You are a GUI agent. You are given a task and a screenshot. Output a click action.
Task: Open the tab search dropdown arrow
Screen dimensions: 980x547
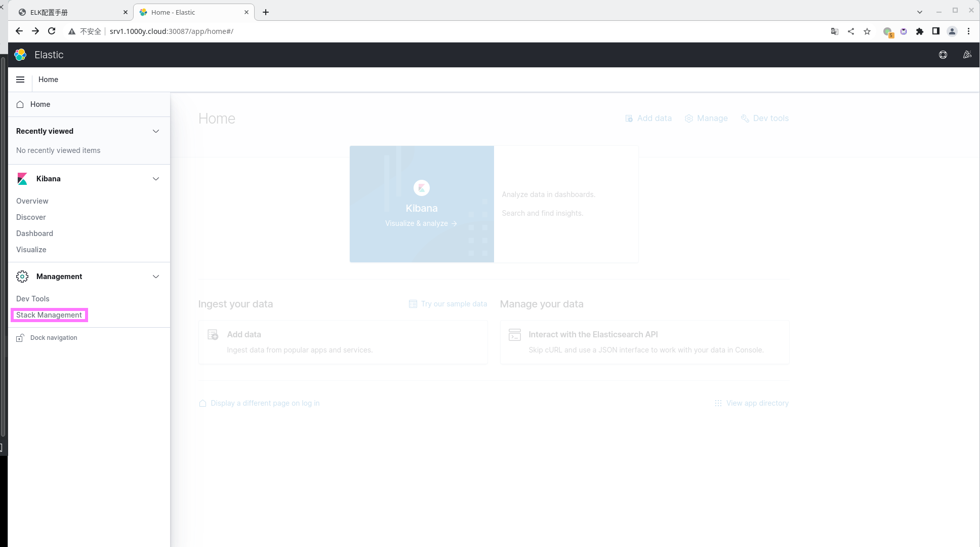(x=920, y=12)
